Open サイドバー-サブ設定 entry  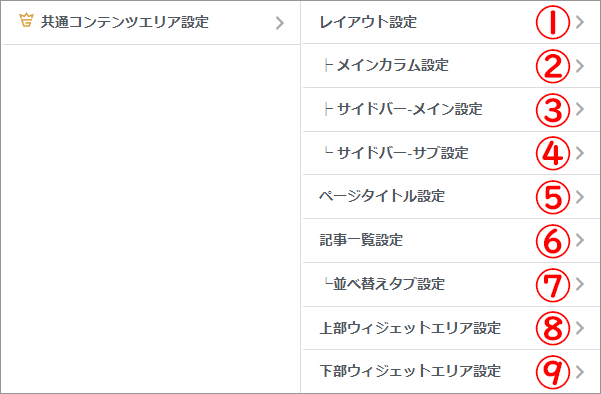[x=451, y=153]
